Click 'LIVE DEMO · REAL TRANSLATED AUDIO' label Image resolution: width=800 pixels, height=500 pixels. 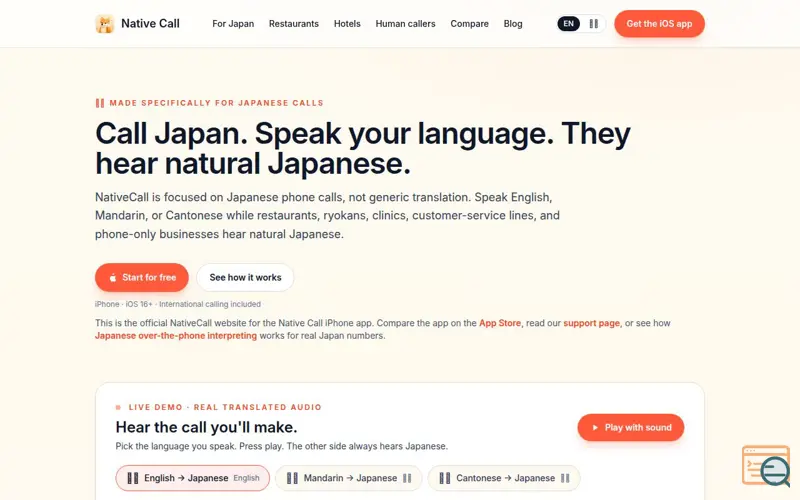pyautogui.click(x=225, y=407)
